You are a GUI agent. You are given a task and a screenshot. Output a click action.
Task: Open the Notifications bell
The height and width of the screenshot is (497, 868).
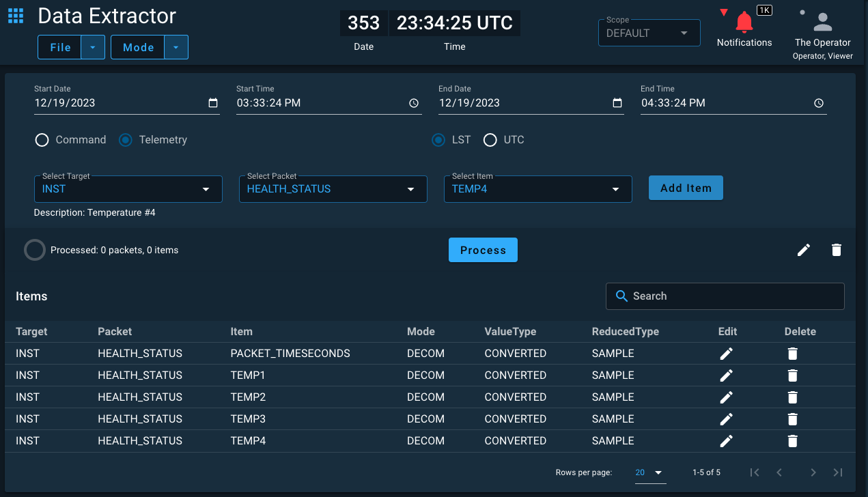744,23
